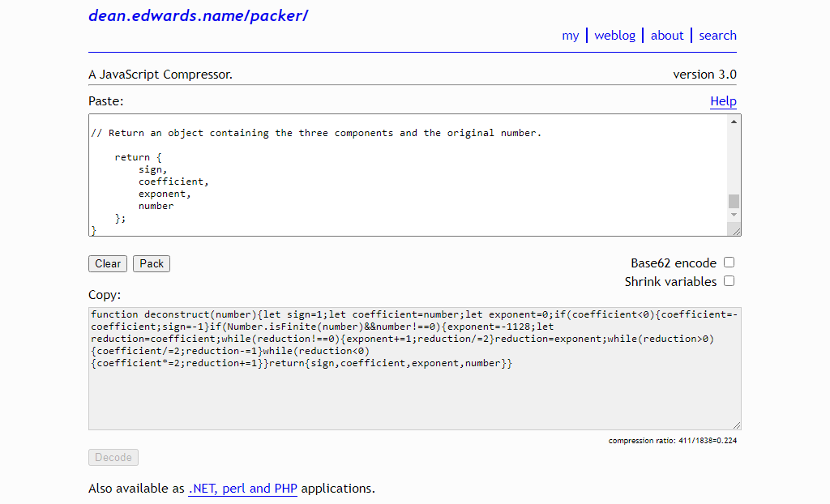Screen dimensions: 830x504
Task: Click the paste area's scrollbar up arrow
Action: tap(734, 120)
